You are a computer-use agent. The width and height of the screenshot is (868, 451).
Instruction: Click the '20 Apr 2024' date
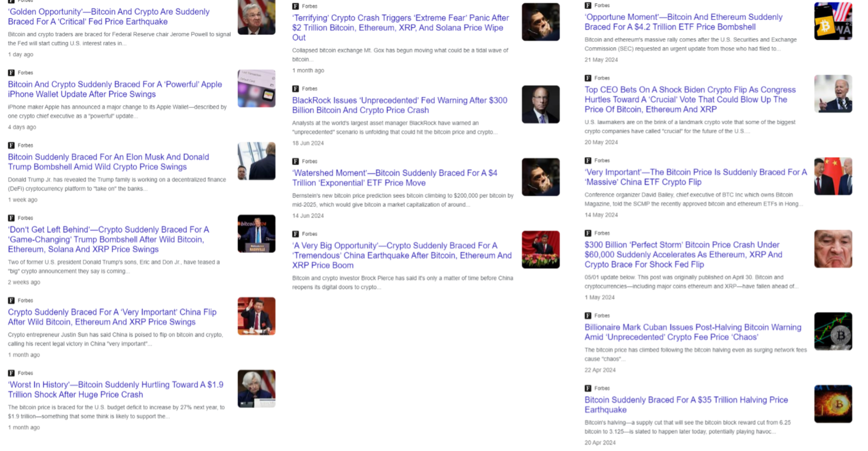(x=600, y=443)
